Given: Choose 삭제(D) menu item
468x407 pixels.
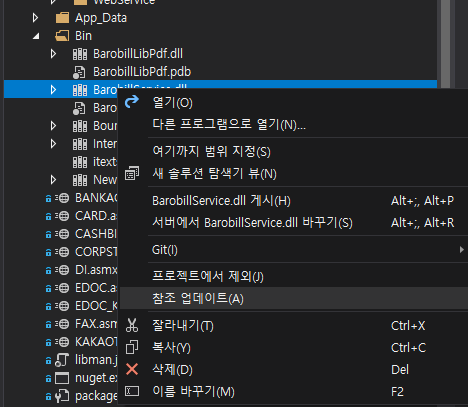Looking at the screenshot, I should point(293,370).
